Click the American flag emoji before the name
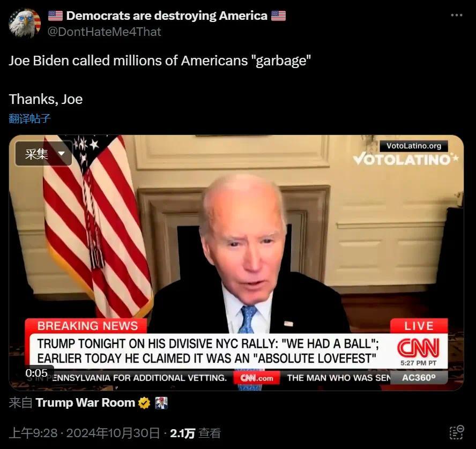476x449 pixels. (x=55, y=16)
